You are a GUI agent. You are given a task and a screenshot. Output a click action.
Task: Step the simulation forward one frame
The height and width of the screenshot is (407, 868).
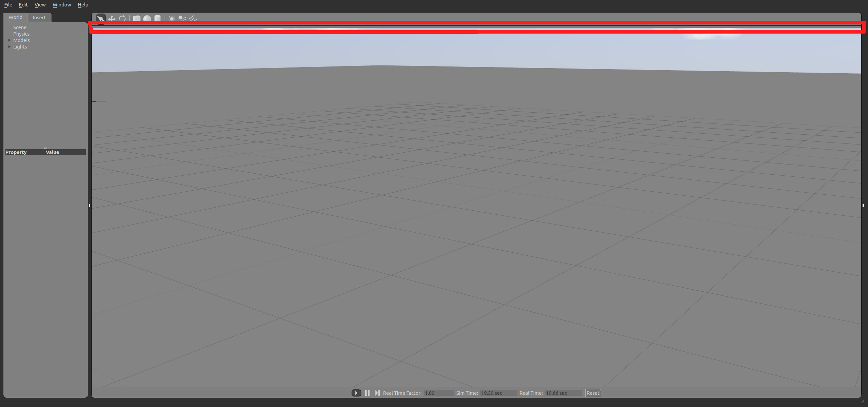tap(378, 393)
